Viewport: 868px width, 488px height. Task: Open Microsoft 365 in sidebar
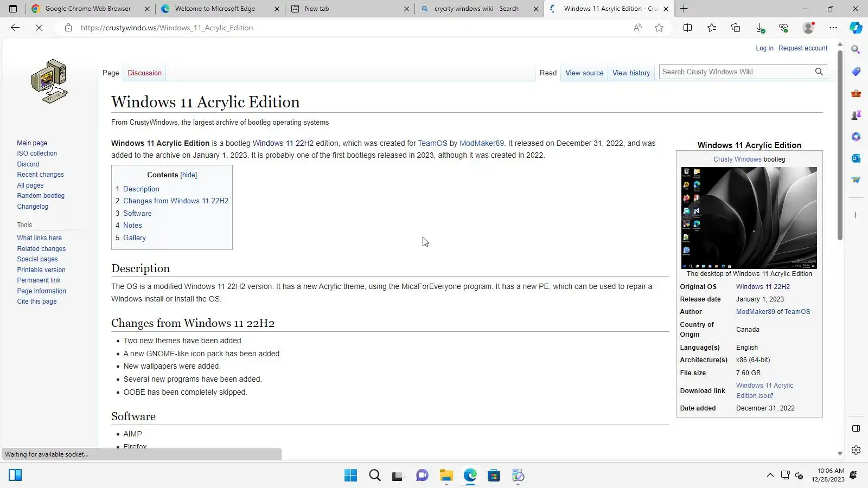point(856,137)
